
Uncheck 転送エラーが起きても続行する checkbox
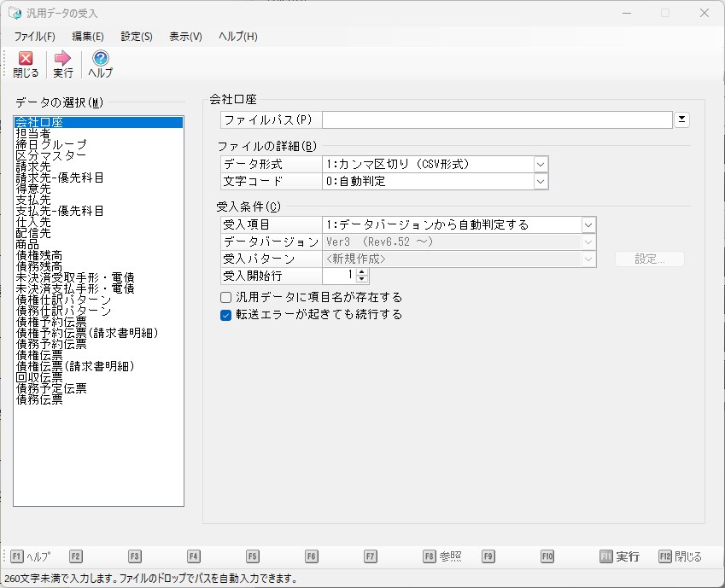pos(226,315)
